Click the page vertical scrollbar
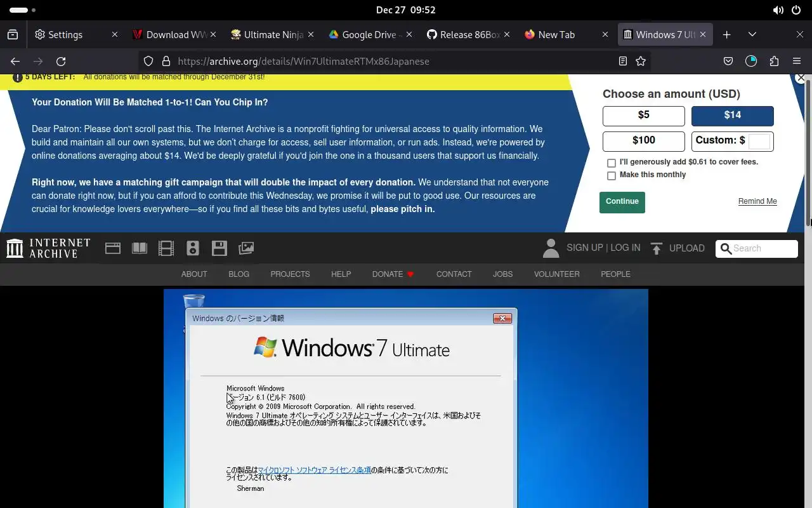This screenshot has height=508, width=812. coord(808,152)
